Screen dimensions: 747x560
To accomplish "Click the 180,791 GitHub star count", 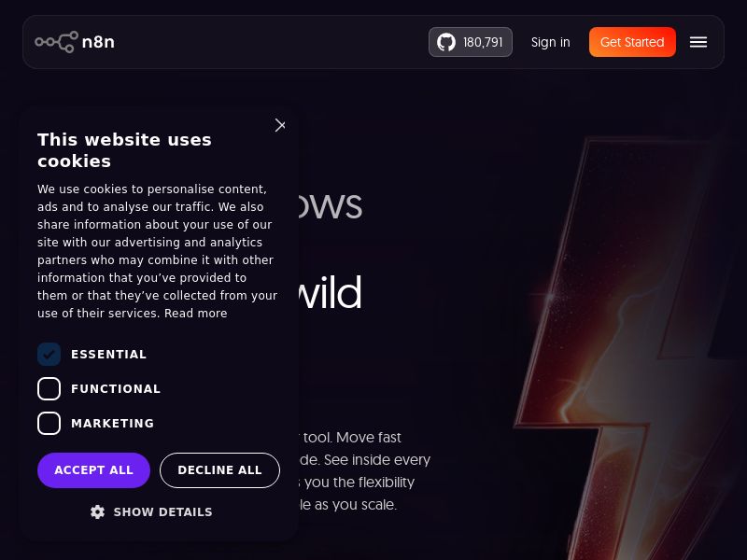I will pos(483,42).
